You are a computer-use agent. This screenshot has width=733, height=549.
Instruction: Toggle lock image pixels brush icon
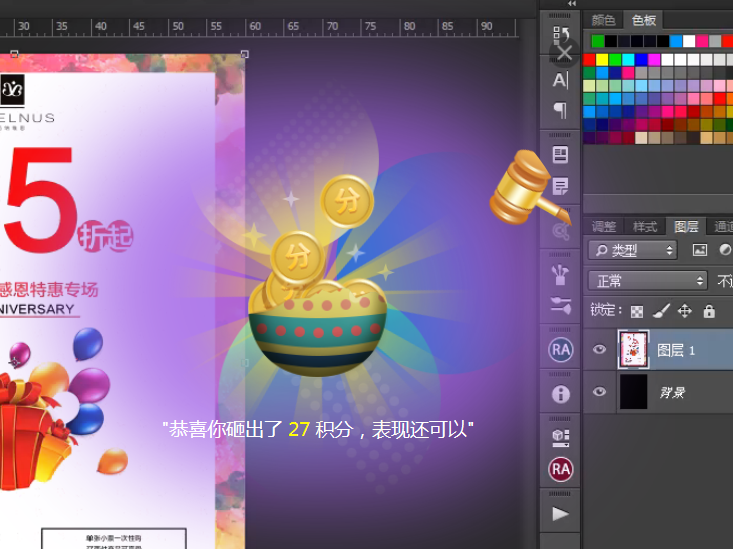pyautogui.click(x=661, y=311)
